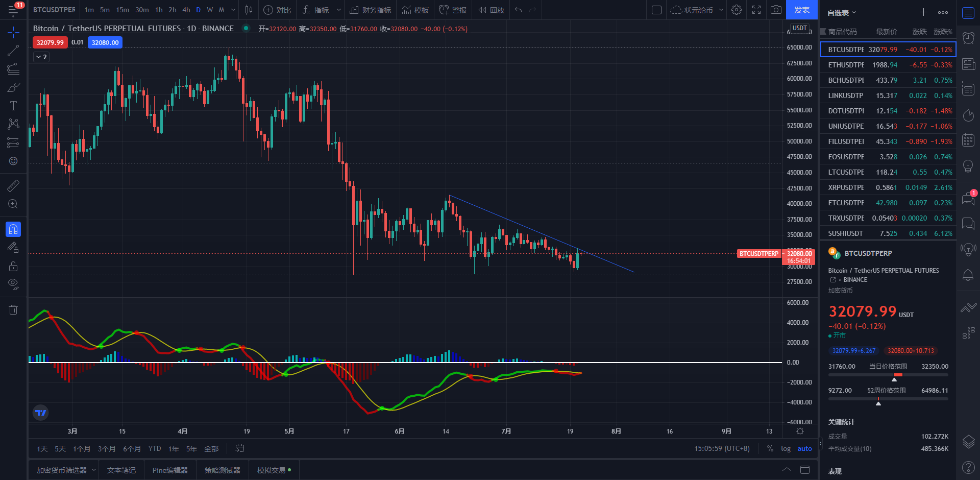Click the blue 发表 publish button
The image size is (980, 480).
point(802,10)
